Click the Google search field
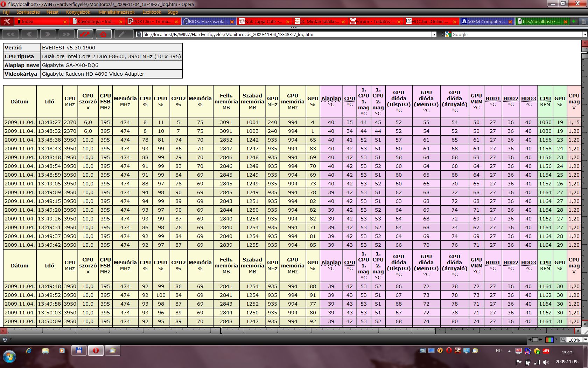588x368 pixels. (517, 34)
